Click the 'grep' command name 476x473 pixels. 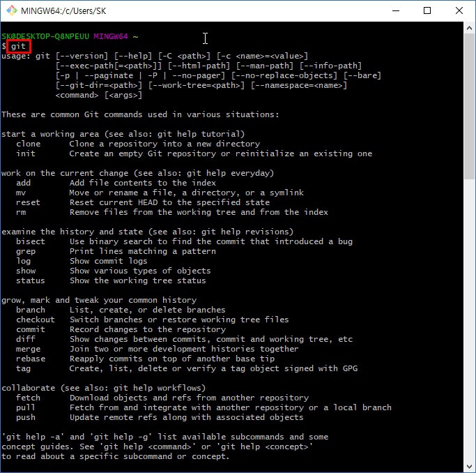[x=26, y=251]
